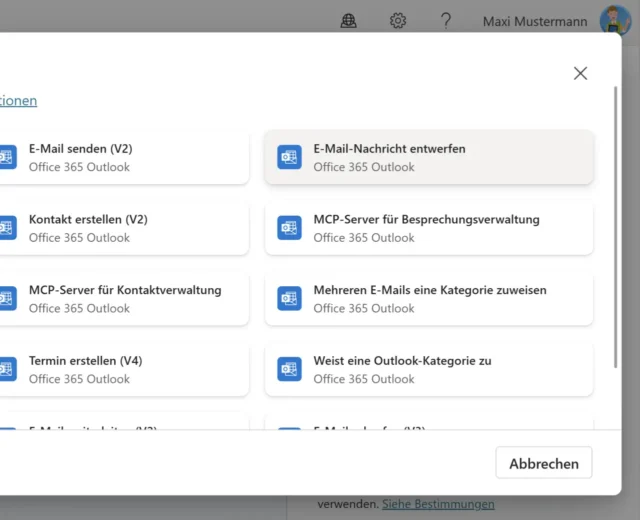The image size is (640, 520).
Task: Open the settings gear icon
Action: 398,21
